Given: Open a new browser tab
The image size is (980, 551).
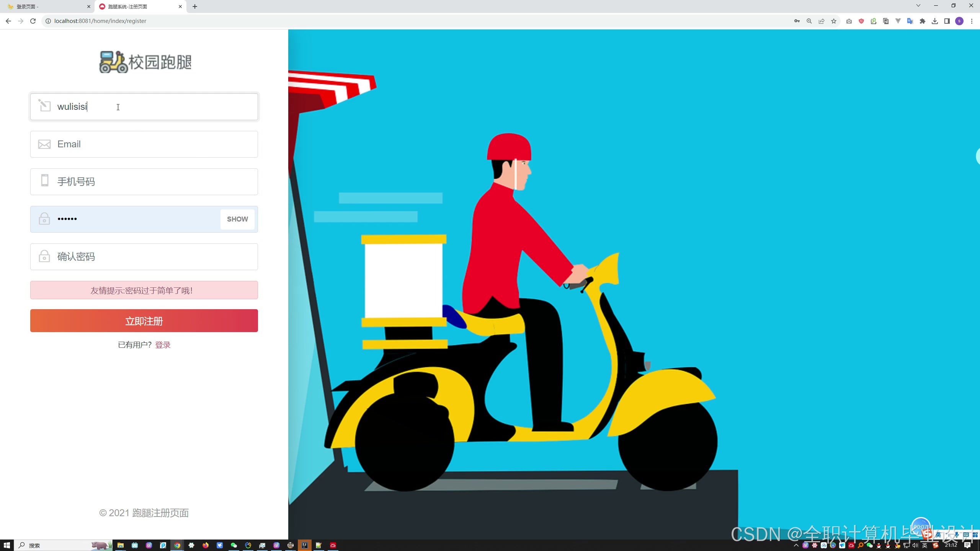Looking at the screenshot, I should pyautogui.click(x=195, y=7).
